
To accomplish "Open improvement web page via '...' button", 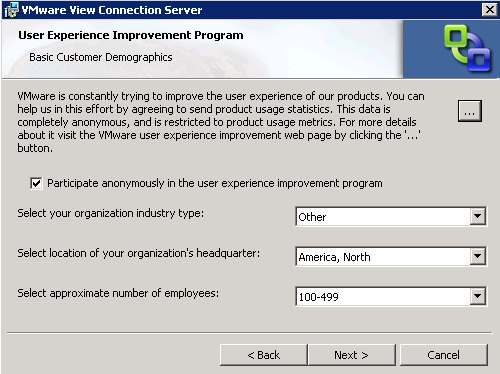I will [470, 111].
